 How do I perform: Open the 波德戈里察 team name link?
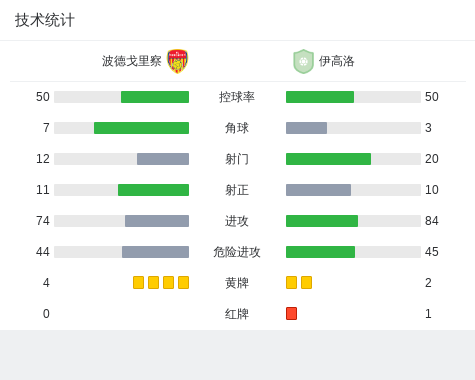132,61
